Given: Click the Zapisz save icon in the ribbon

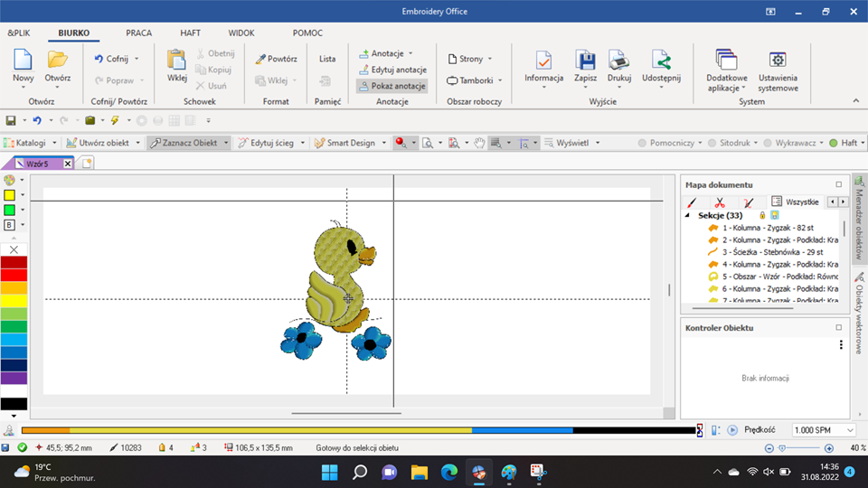Looking at the screenshot, I should (x=585, y=61).
